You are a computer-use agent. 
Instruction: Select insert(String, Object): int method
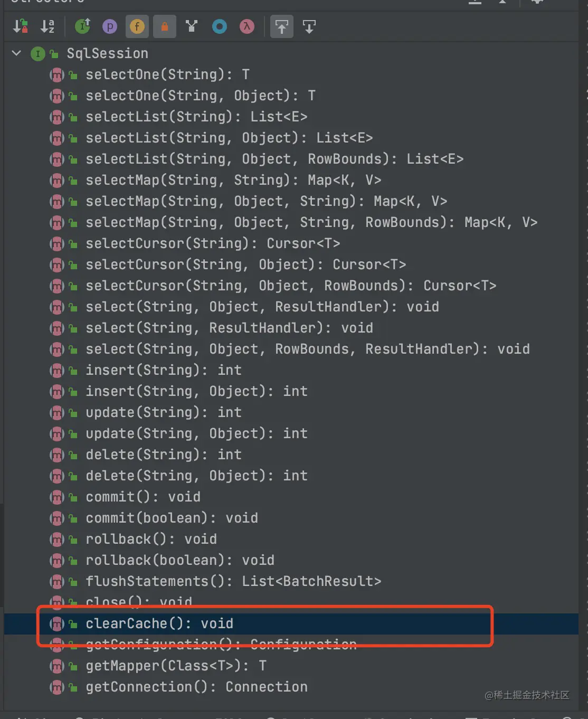click(196, 391)
